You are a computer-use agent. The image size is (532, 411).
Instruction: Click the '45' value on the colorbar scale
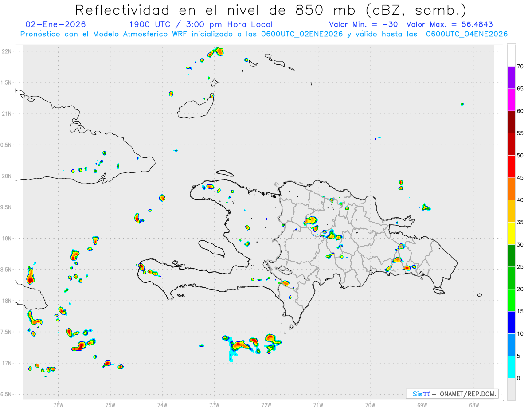(520, 178)
